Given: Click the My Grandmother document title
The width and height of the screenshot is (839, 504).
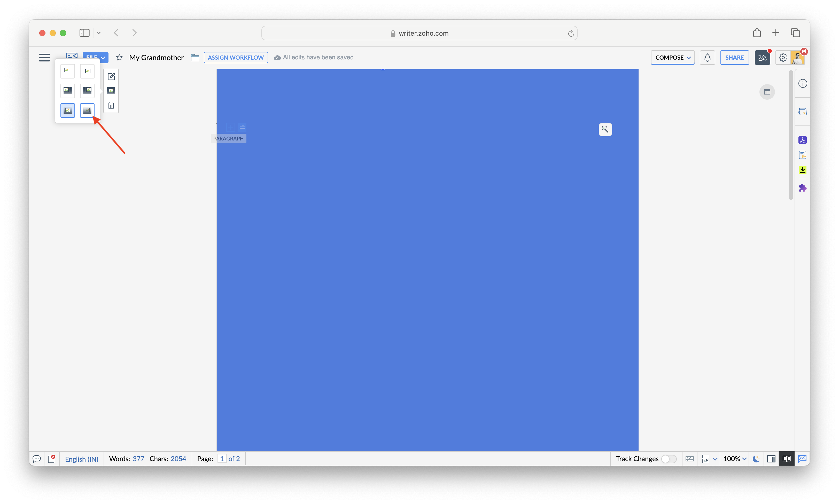Looking at the screenshot, I should point(156,57).
